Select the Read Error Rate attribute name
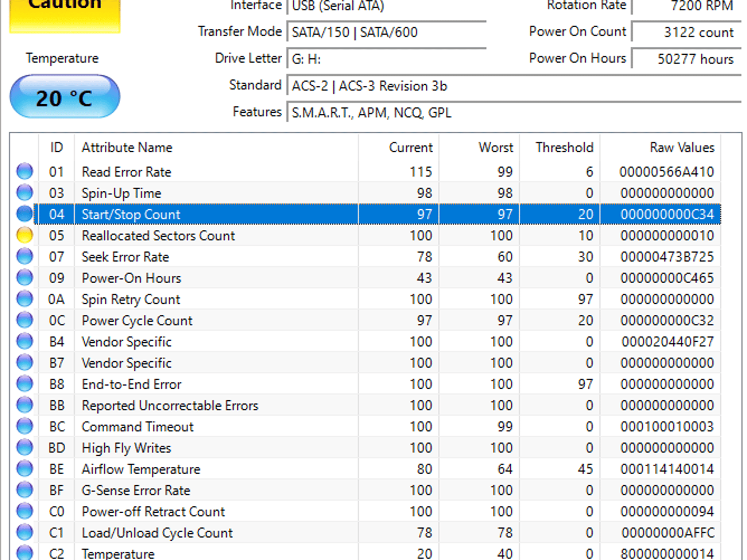Viewport: 747px width, 560px height. click(x=127, y=172)
